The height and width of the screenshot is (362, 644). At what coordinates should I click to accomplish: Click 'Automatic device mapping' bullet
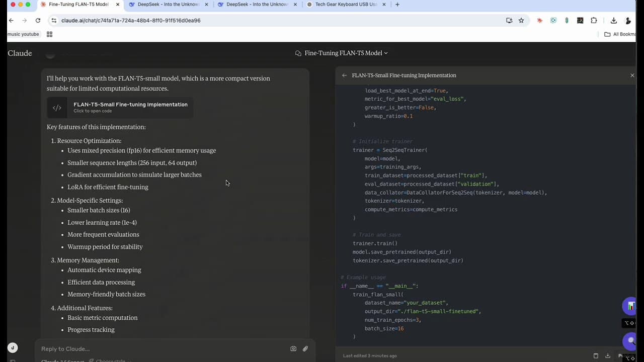pos(104,270)
